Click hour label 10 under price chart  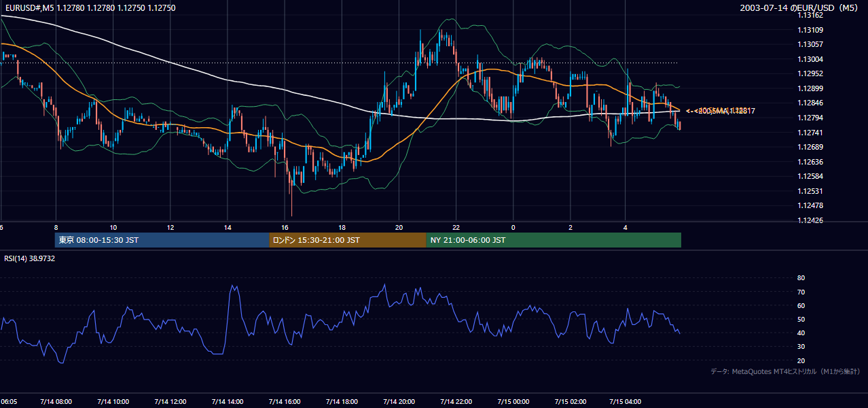(x=113, y=227)
